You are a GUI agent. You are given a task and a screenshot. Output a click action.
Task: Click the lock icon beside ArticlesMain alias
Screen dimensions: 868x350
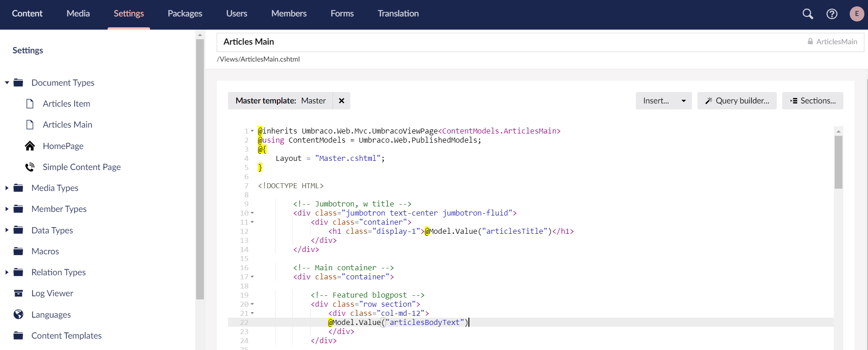click(x=810, y=41)
